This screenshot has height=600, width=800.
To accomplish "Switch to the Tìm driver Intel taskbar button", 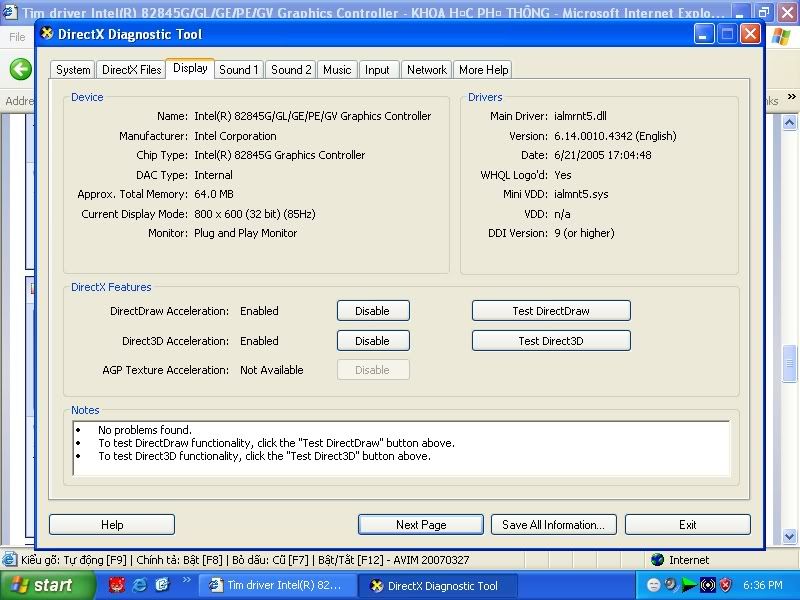I will (276, 585).
